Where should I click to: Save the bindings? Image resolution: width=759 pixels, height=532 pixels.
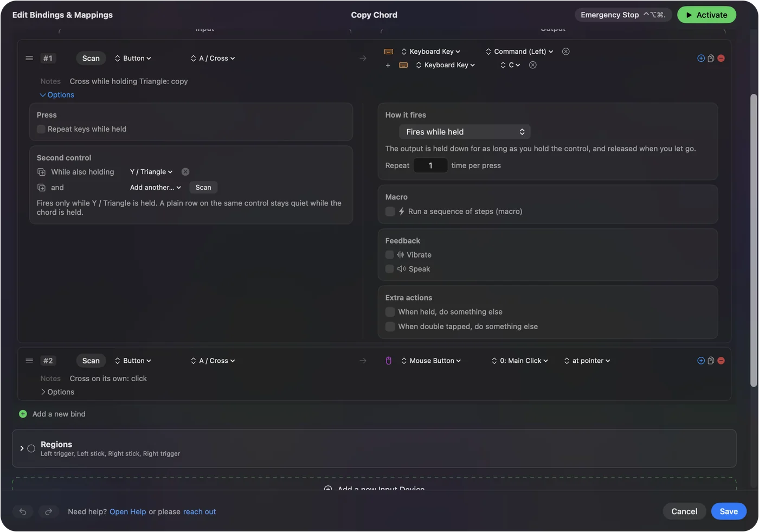pyautogui.click(x=729, y=511)
